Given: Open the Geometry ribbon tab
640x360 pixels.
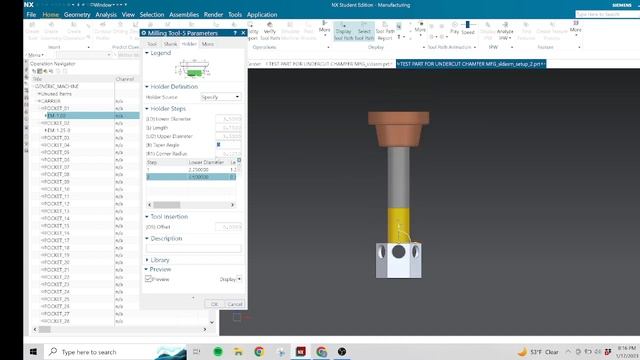Looking at the screenshot, I should click(x=77, y=15).
